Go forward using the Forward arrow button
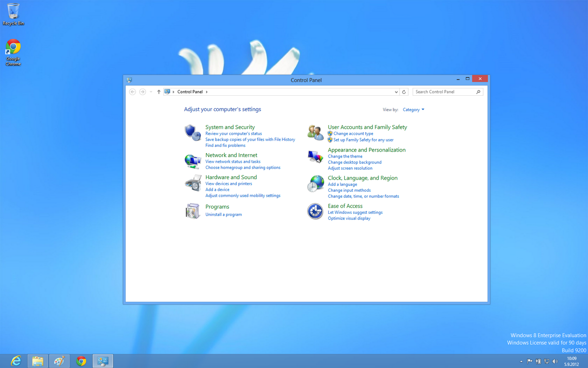588x368 pixels. coord(143,92)
